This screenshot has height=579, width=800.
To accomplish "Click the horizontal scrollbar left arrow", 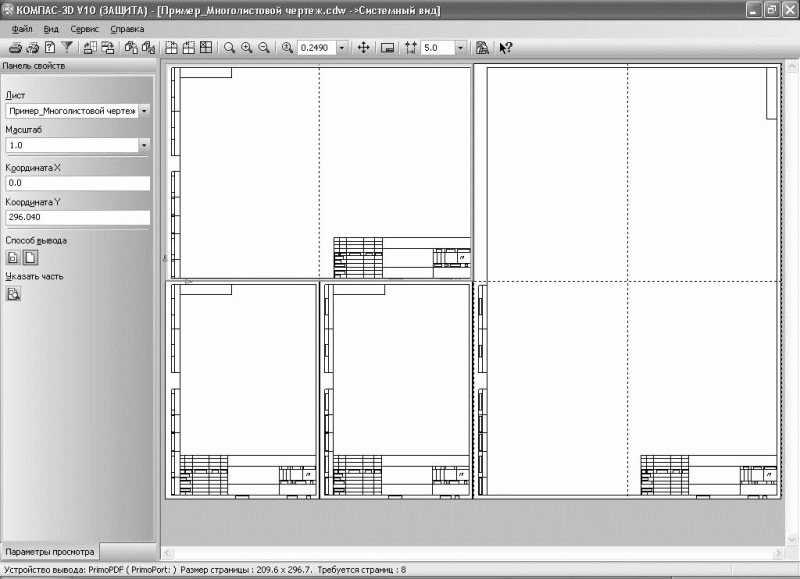I will pyautogui.click(x=167, y=552).
